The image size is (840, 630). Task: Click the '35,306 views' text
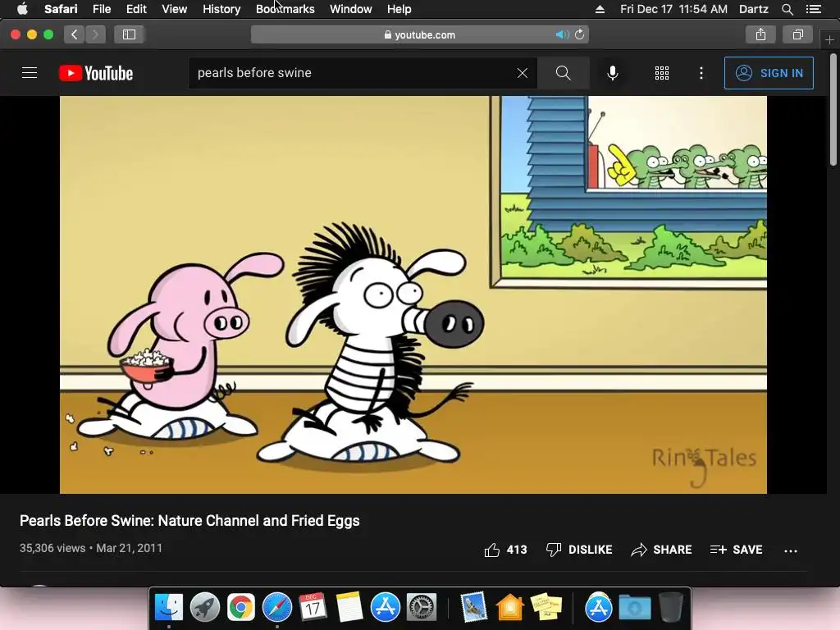[52, 548]
